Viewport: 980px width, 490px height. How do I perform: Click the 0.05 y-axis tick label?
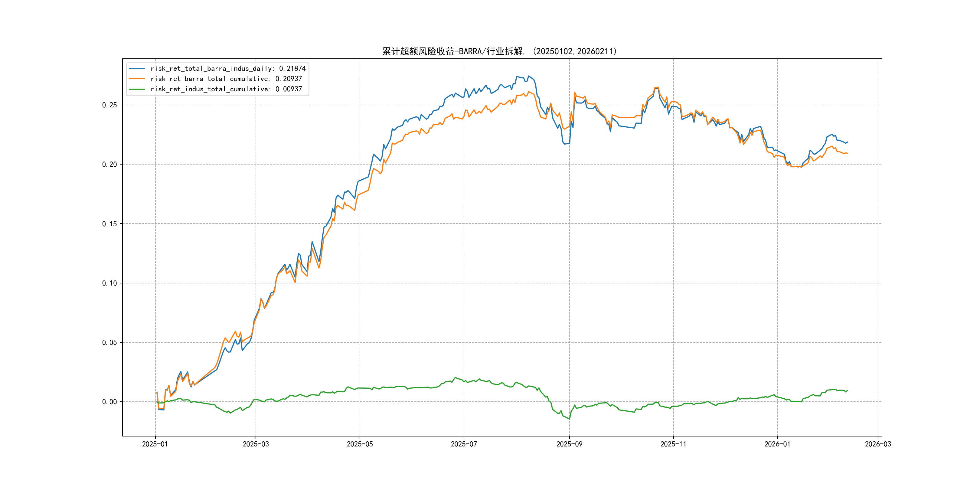(109, 342)
